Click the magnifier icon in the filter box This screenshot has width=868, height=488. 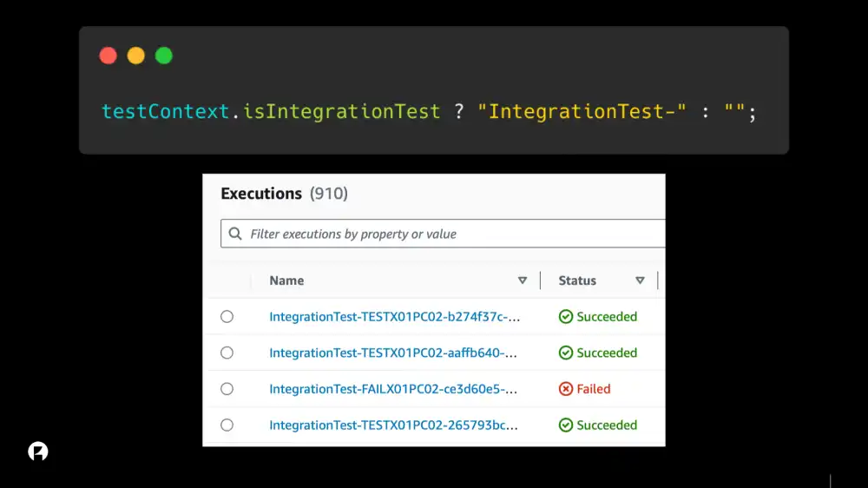pyautogui.click(x=235, y=234)
